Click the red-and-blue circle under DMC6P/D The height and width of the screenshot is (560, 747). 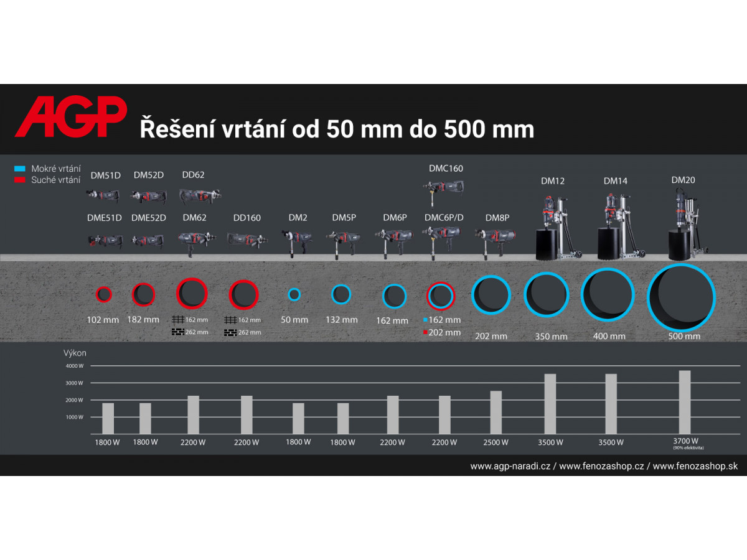441,296
